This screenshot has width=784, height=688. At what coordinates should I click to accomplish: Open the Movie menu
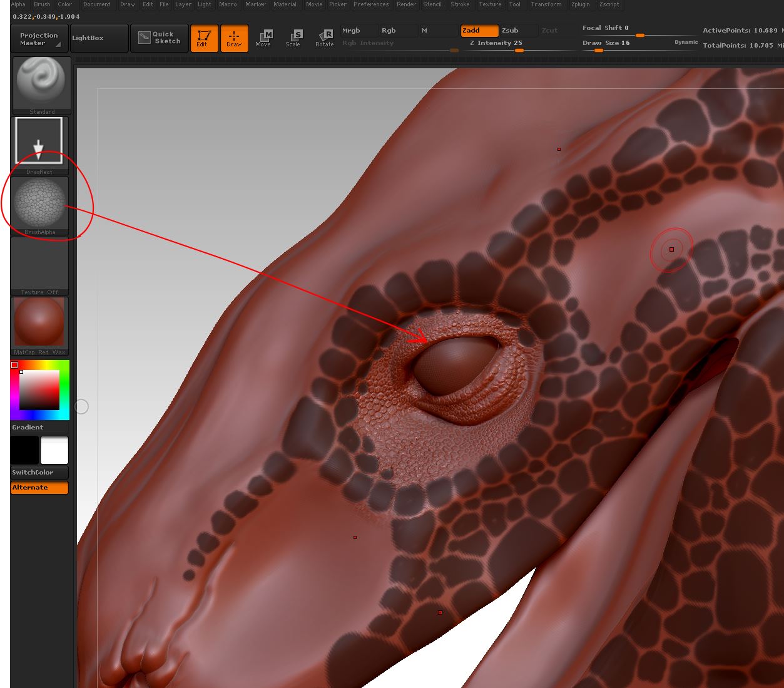314,4
